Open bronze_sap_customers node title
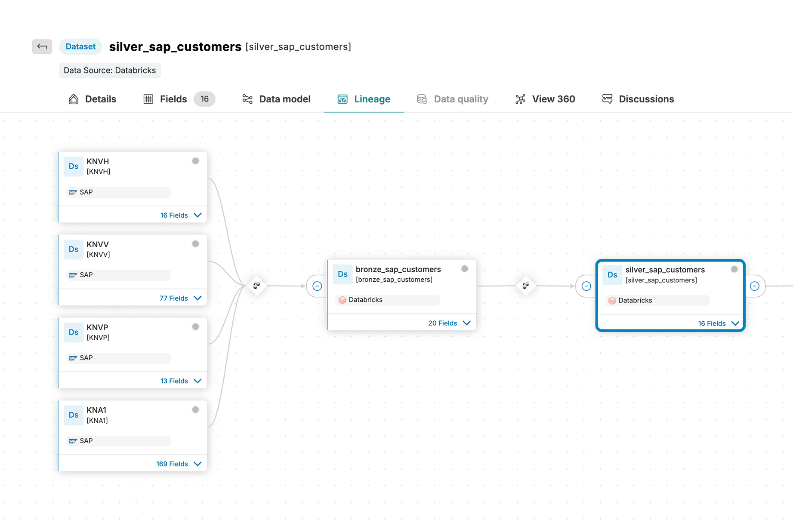The width and height of the screenshot is (793, 532). click(398, 269)
